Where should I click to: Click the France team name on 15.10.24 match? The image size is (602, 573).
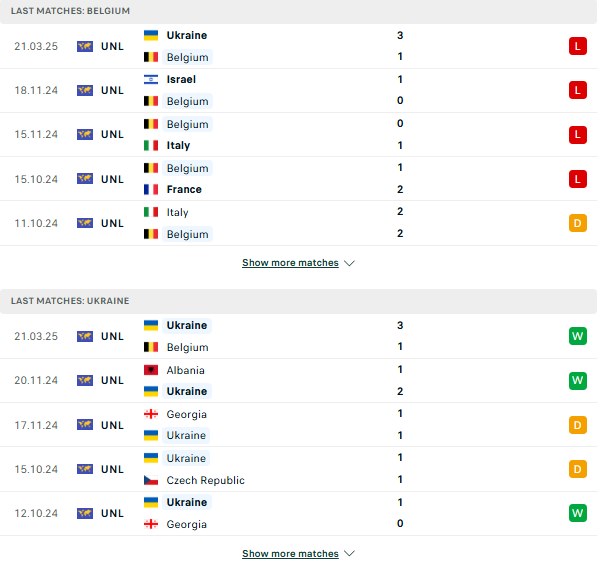click(184, 189)
